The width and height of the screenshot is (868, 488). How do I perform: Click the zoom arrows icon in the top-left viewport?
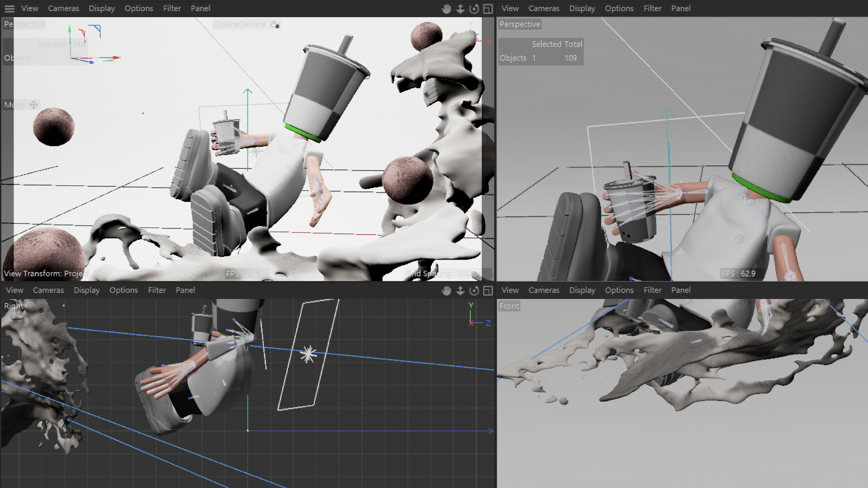pos(460,9)
